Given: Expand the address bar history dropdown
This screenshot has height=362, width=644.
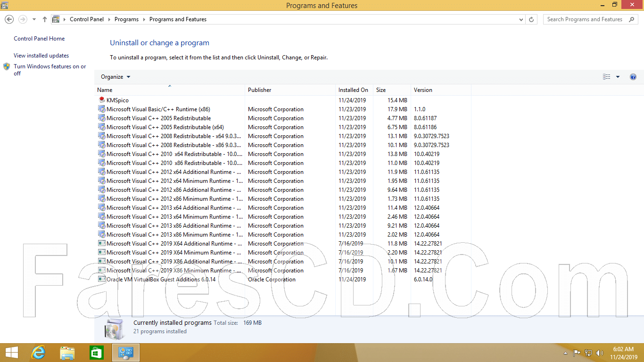Looking at the screenshot, I should [x=521, y=19].
